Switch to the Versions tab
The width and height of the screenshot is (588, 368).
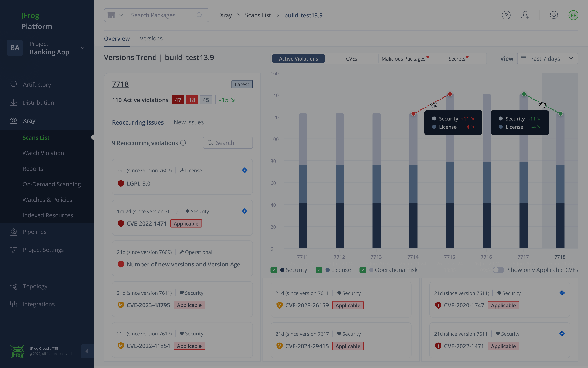click(x=151, y=38)
